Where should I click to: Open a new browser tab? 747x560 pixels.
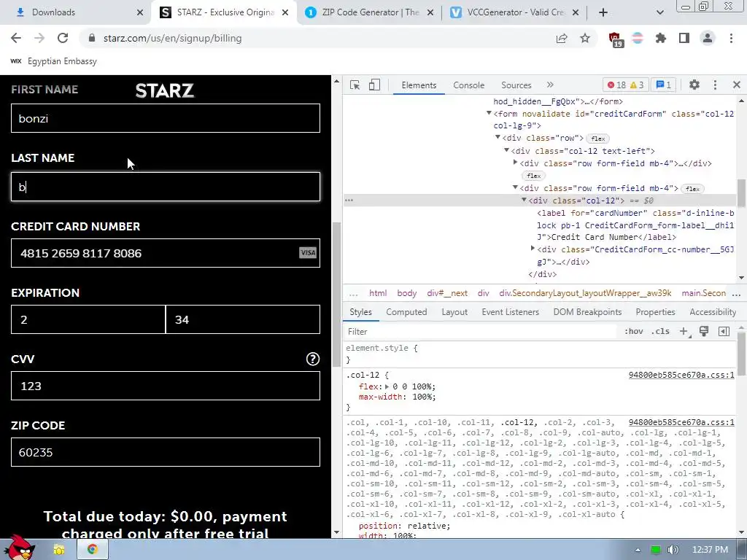pyautogui.click(x=603, y=12)
